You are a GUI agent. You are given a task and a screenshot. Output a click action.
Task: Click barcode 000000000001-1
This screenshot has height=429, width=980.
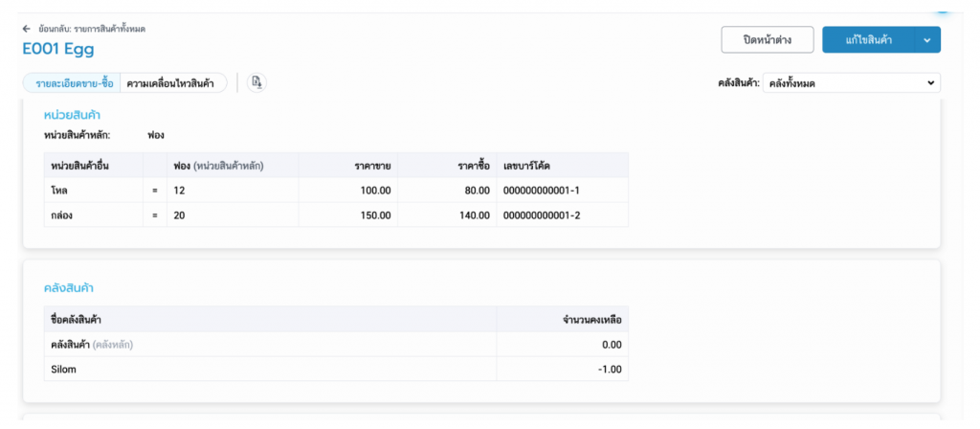point(542,191)
